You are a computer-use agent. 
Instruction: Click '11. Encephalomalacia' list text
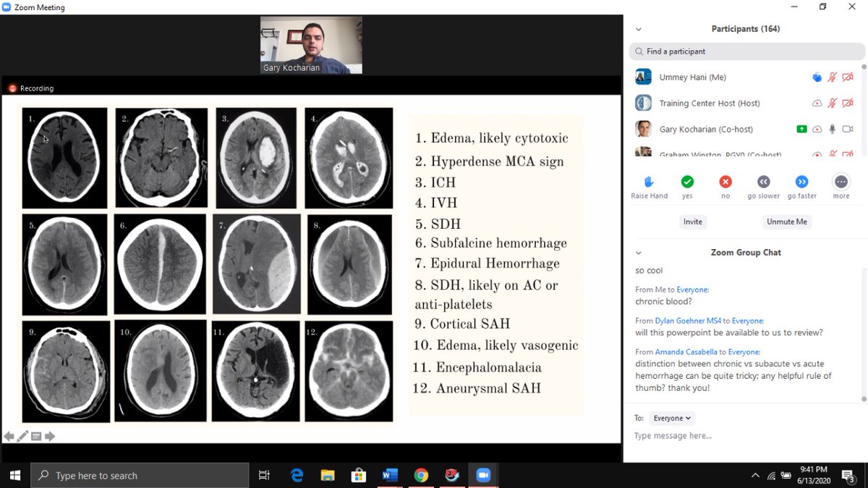[x=477, y=368]
